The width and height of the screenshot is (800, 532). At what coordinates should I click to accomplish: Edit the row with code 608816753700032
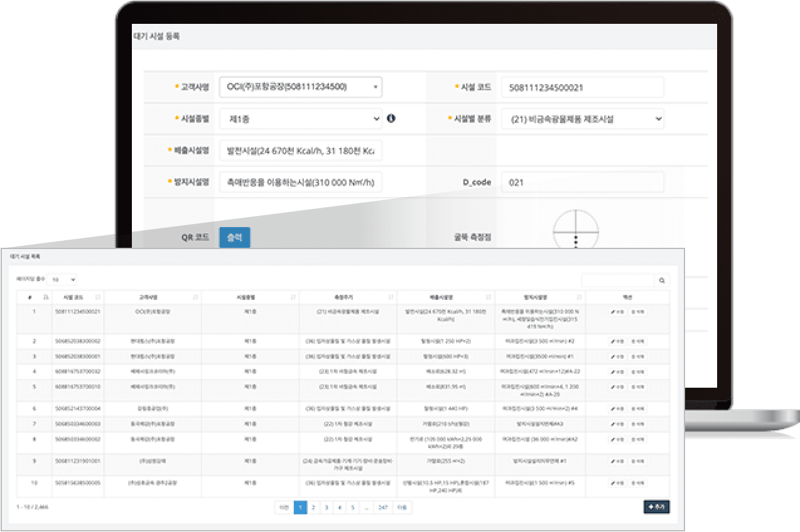[x=617, y=371]
